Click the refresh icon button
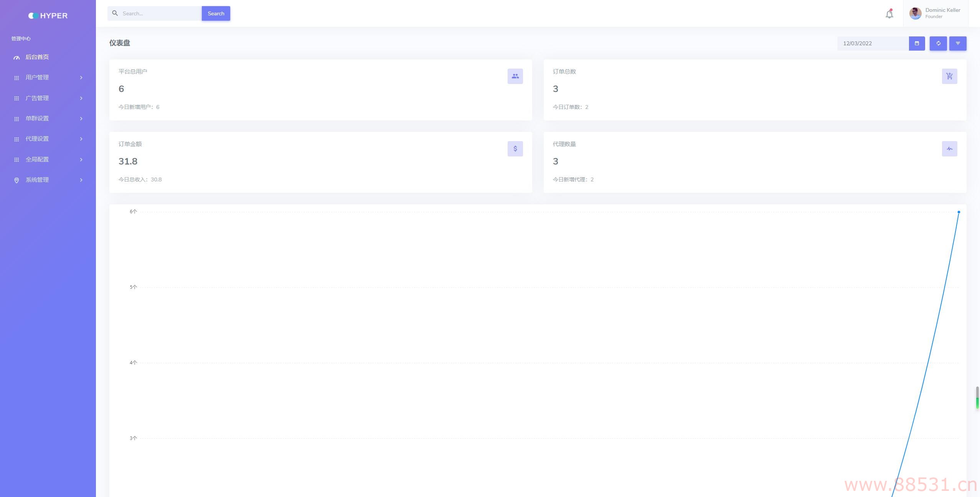The width and height of the screenshot is (980, 497). [938, 43]
